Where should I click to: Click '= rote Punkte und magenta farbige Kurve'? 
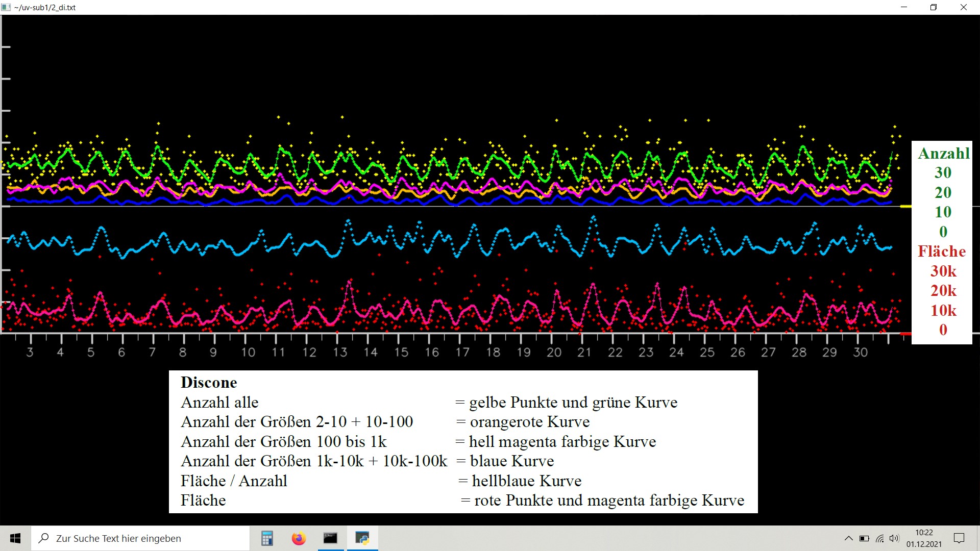click(602, 500)
